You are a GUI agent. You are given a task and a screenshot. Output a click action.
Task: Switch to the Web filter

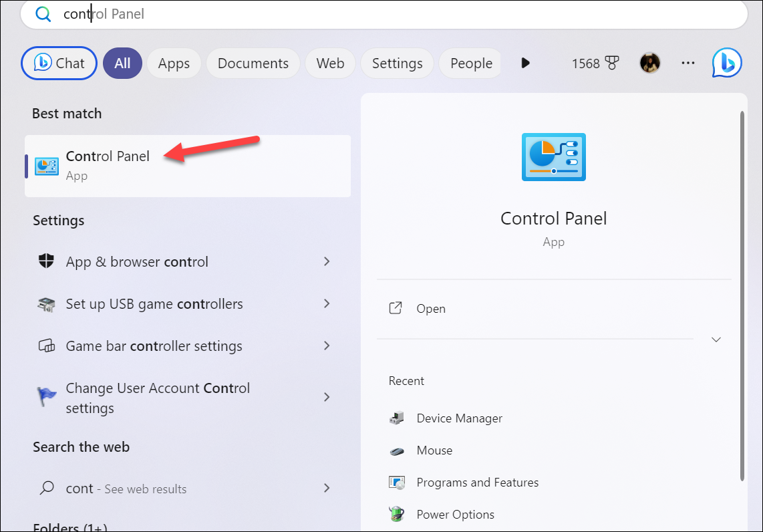pyautogui.click(x=331, y=63)
